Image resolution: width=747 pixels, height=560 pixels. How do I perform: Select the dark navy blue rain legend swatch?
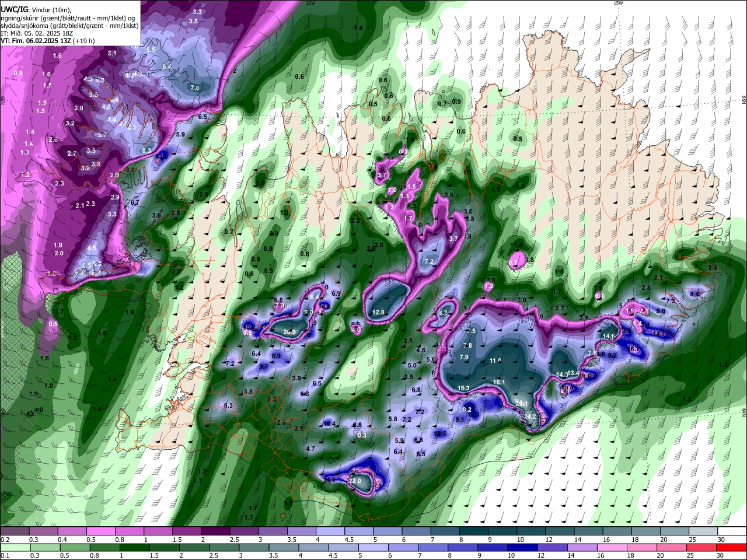(522, 547)
